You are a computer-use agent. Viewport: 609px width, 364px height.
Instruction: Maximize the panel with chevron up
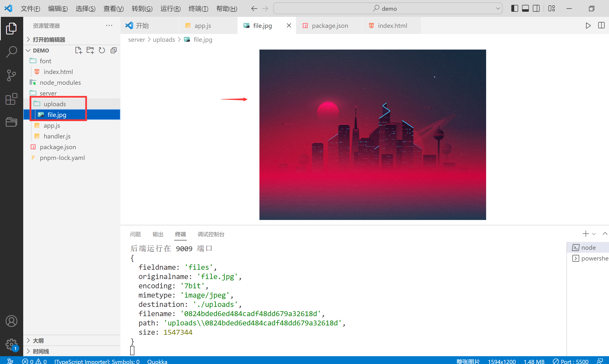coord(605,234)
